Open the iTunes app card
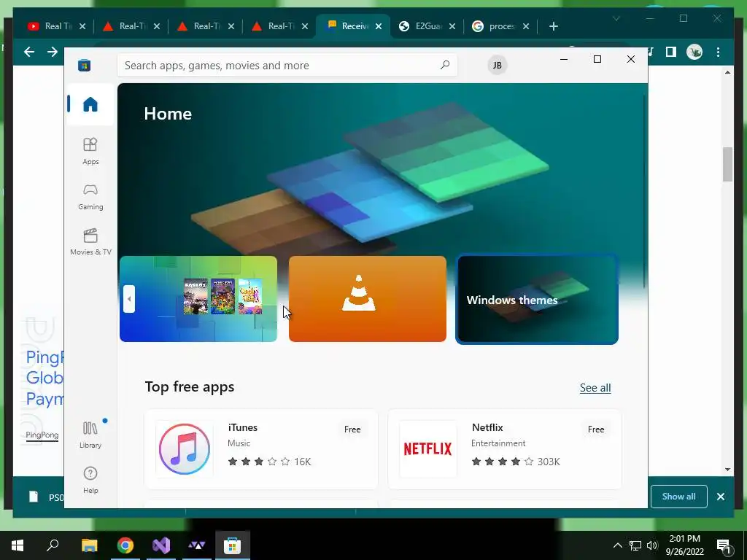The height and width of the screenshot is (560, 747). tap(261, 449)
